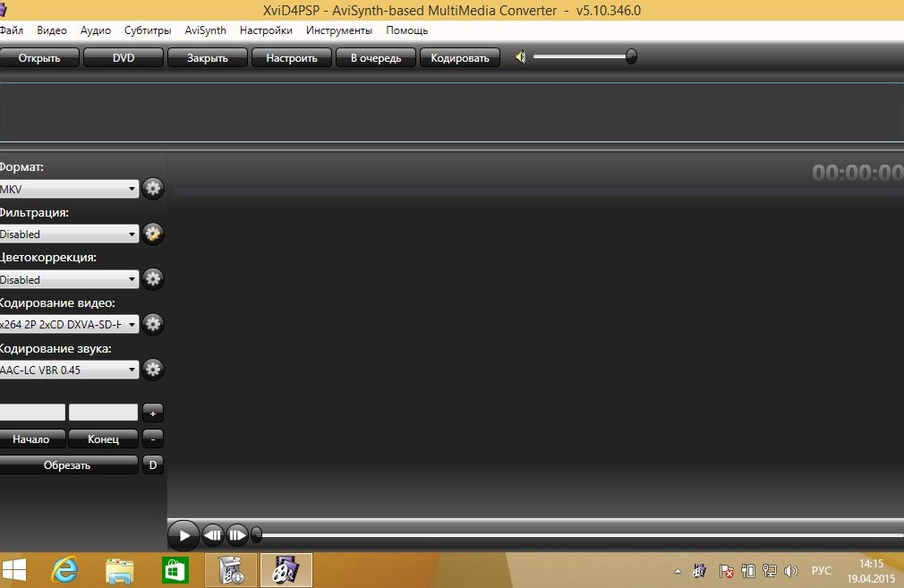Click the РУС language indicator

[822, 571]
